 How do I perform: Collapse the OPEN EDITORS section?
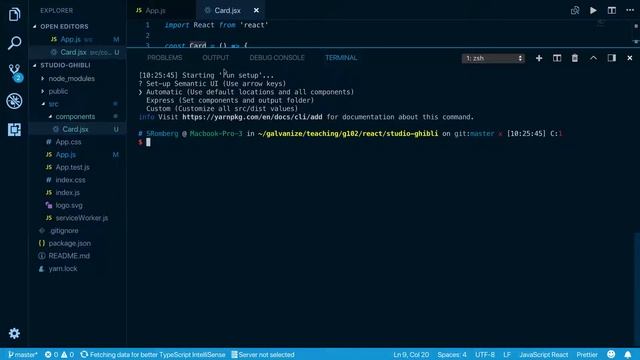pos(64,26)
